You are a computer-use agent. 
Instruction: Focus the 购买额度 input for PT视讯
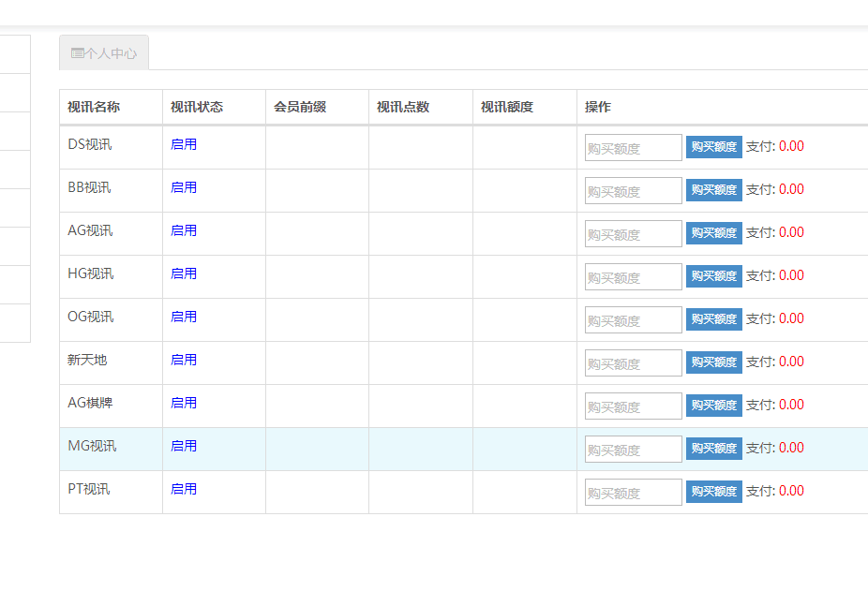[x=634, y=493]
